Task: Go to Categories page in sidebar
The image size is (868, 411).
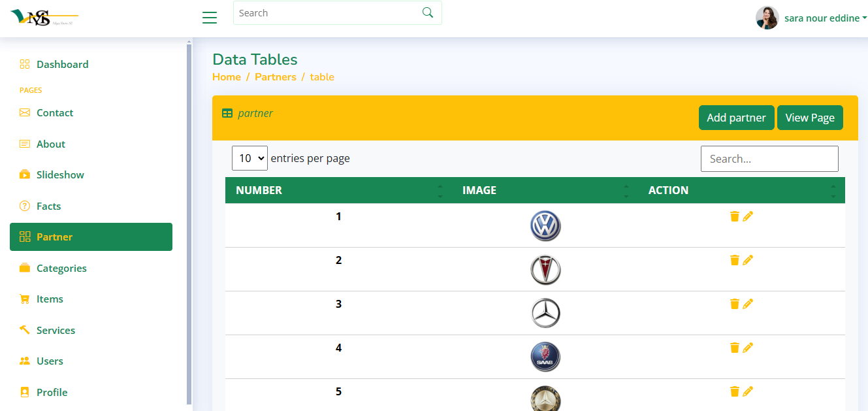Action: tap(61, 268)
